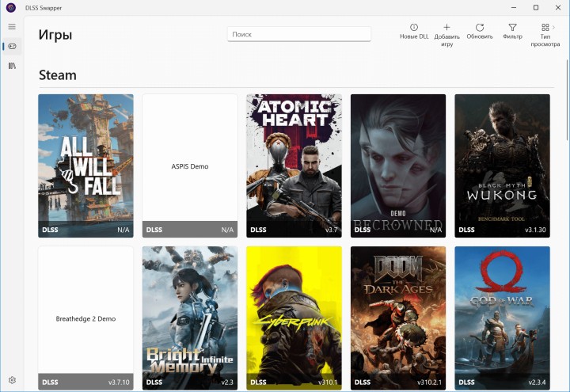This screenshot has height=392, width=570.
Task: Open the God of War card
Action: point(503,318)
